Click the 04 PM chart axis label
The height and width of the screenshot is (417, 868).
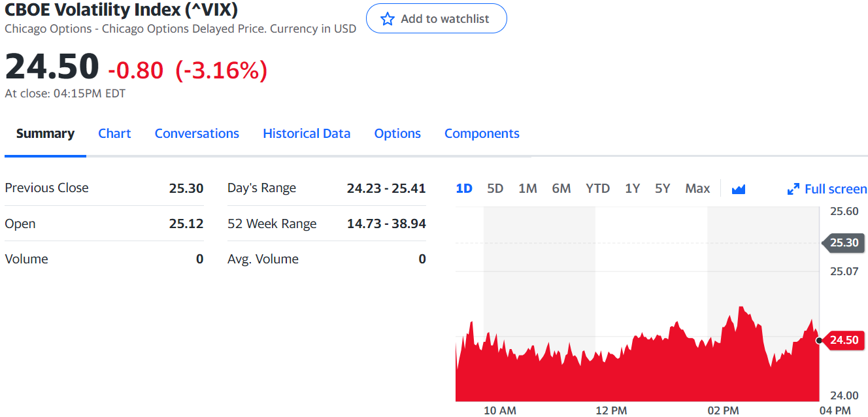tap(835, 410)
